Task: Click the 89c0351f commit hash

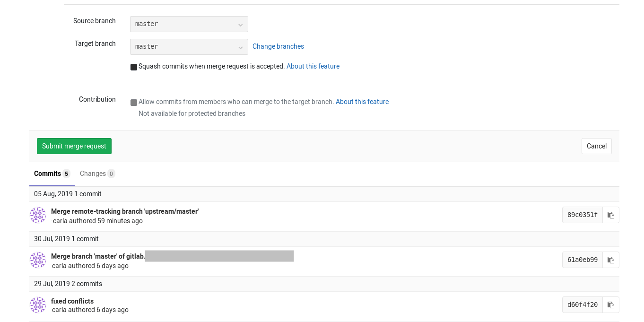Action: (x=582, y=215)
